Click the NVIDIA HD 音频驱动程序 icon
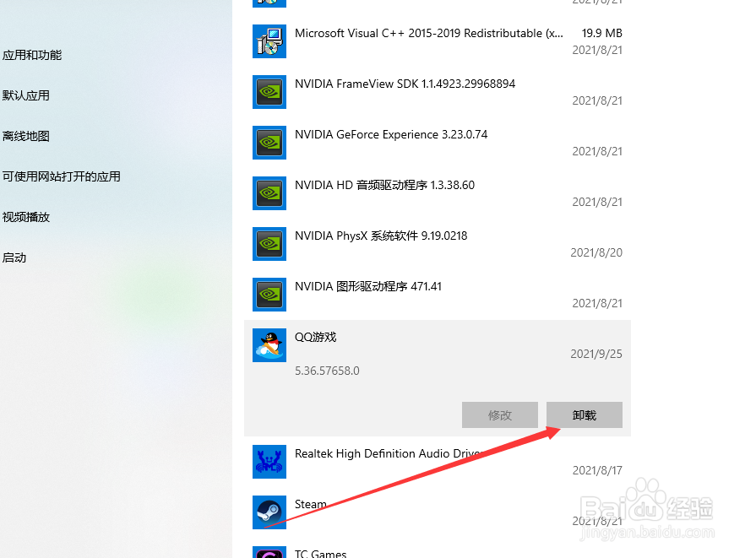The width and height of the screenshot is (756, 558). [x=269, y=193]
